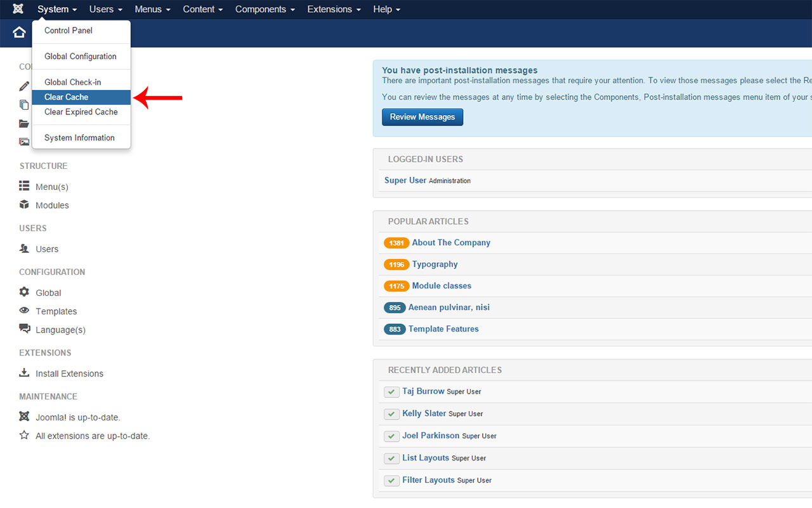Open Typography popular article

pyautogui.click(x=435, y=264)
